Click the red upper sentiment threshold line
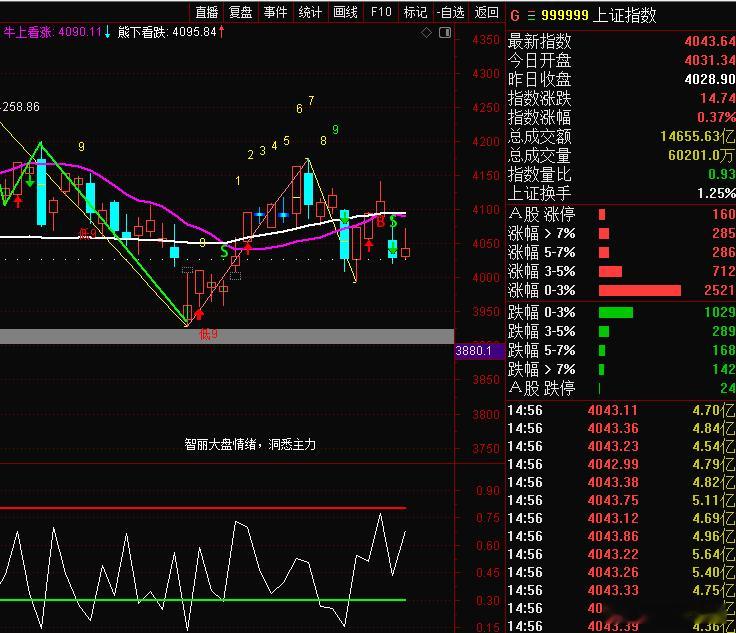Viewport: 736px width, 633px height. click(x=203, y=508)
